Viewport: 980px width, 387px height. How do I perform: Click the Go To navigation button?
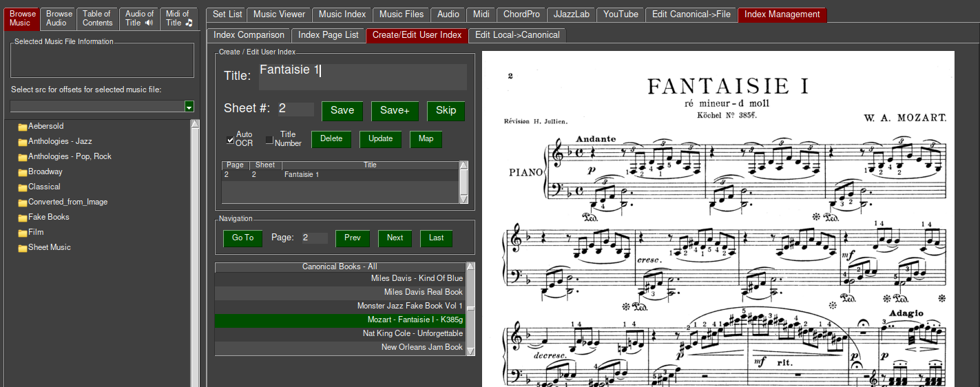[242, 238]
